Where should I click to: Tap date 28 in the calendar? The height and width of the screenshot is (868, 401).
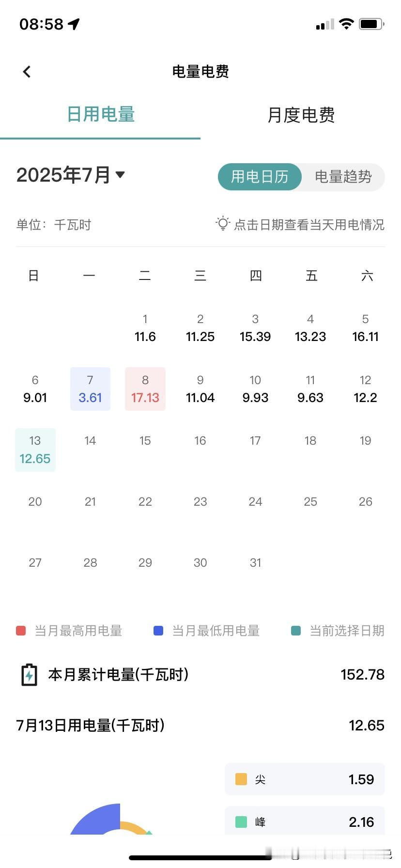(90, 563)
